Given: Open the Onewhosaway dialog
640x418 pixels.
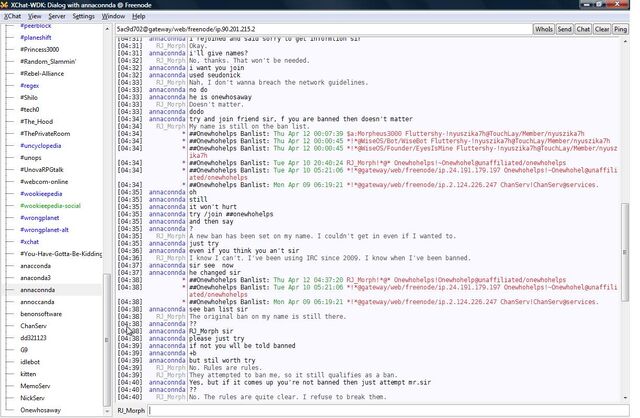Looking at the screenshot, I should click(40, 410).
